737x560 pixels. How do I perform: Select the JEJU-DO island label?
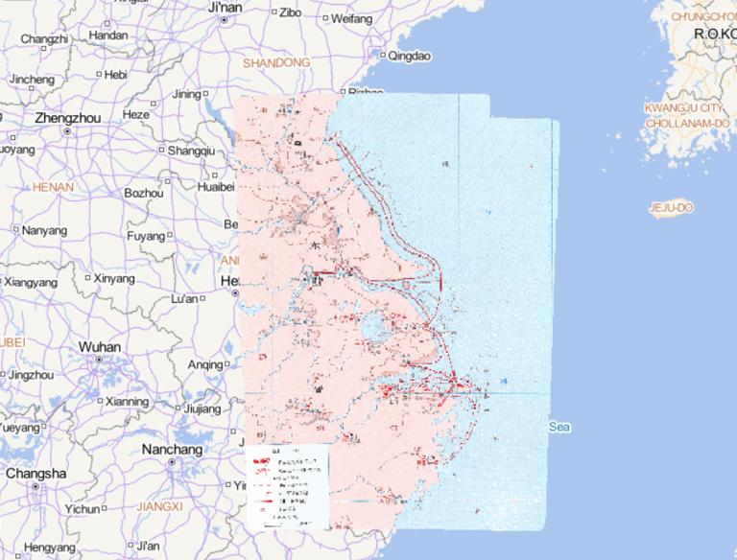(x=671, y=208)
